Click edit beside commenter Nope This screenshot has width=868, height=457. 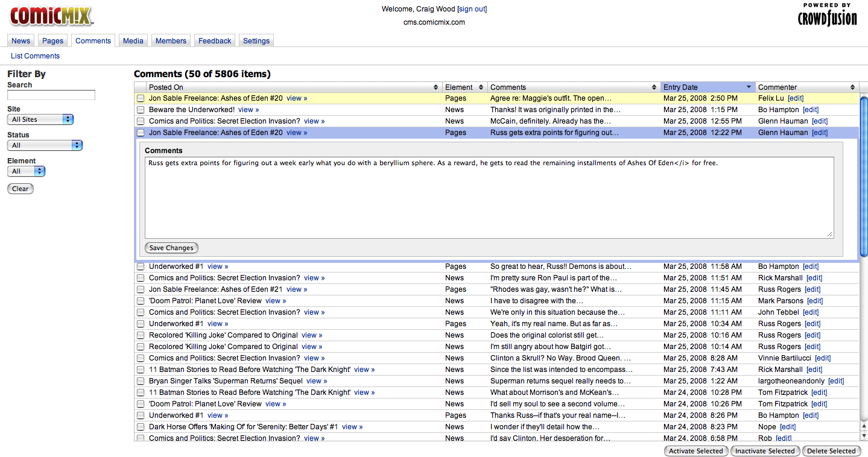coord(788,427)
